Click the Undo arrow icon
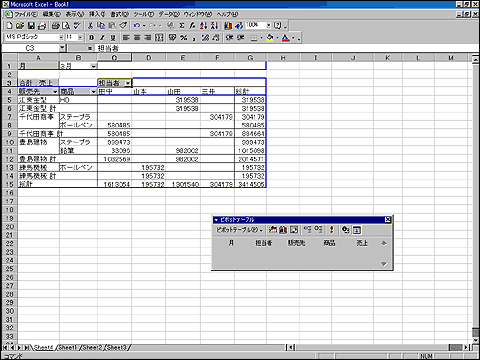 click(137, 25)
